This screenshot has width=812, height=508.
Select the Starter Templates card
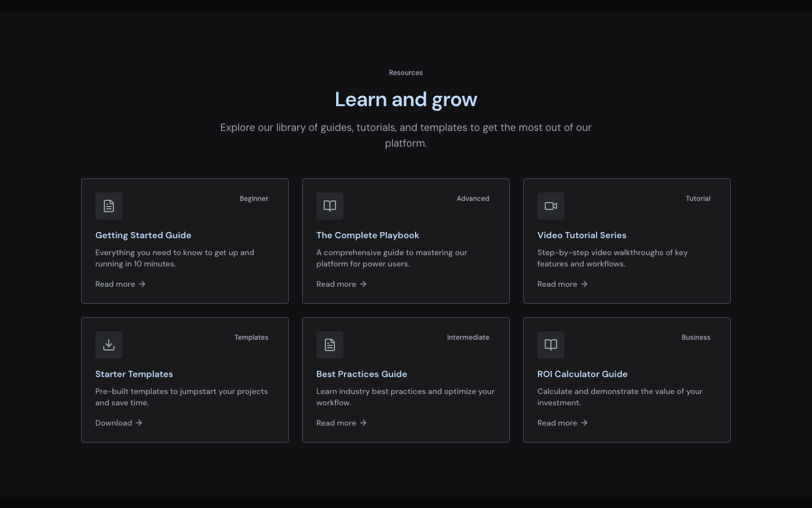pos(185,379)
